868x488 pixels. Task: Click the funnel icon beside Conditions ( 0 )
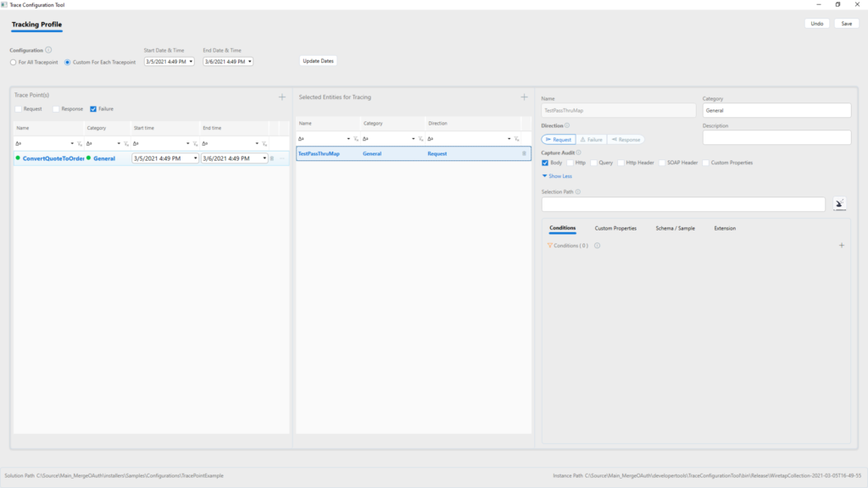pyautogui.click(x=549, y=247)
